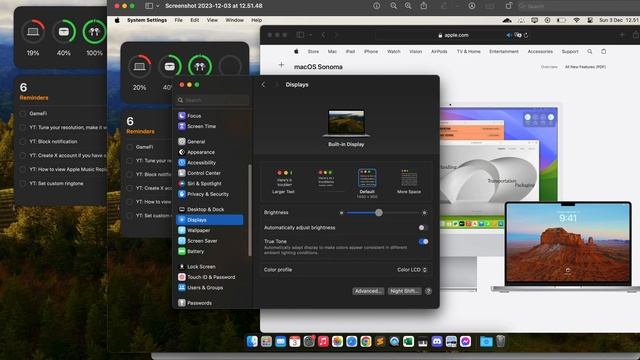Viewport: 640px width, 360px height.
Task: Open the Color LCD profile dropdown
Action: tap(412, 270)
